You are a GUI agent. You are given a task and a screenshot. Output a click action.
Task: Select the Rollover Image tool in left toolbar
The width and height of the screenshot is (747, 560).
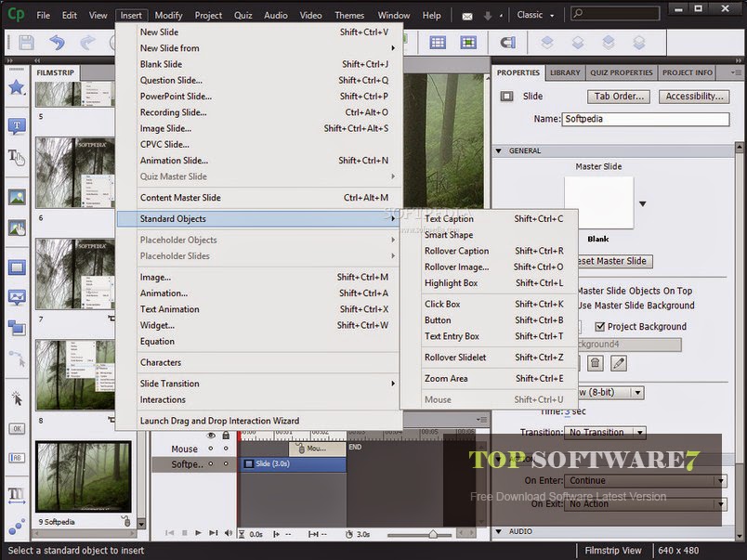pyautogui.click(x=17, y=228)
